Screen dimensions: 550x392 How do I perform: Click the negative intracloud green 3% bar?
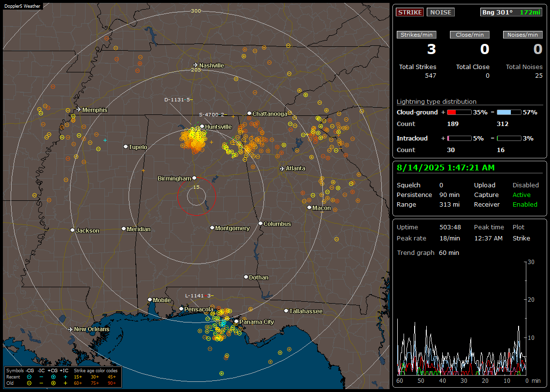pos(509,139)
